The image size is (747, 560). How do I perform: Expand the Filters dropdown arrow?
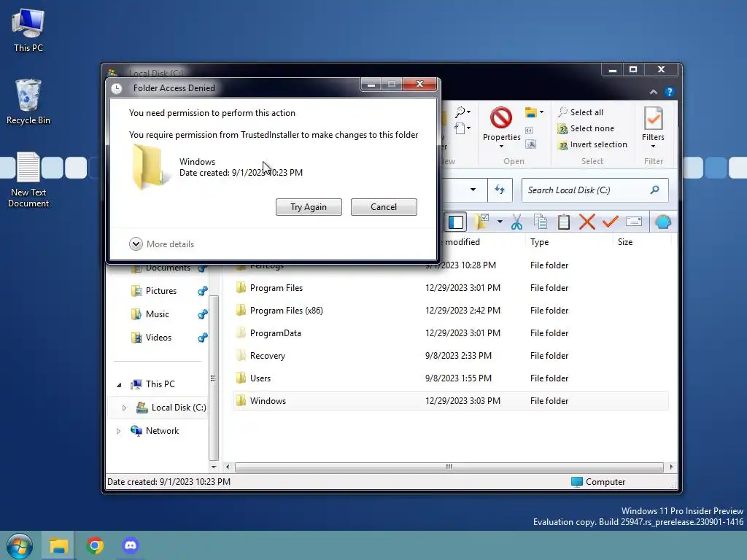coord(653,147)
